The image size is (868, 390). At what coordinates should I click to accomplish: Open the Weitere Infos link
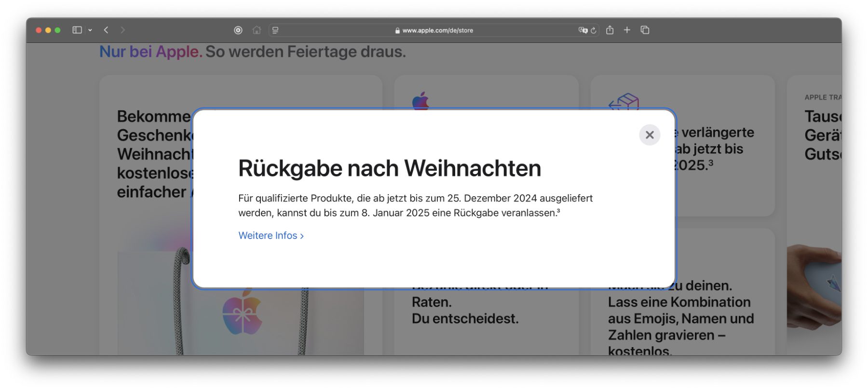[271, 236]
